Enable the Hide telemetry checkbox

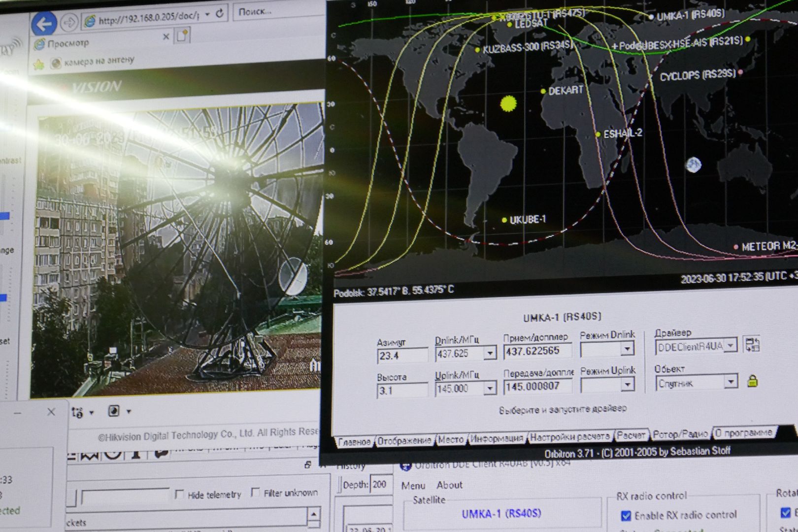pos(179,494)
